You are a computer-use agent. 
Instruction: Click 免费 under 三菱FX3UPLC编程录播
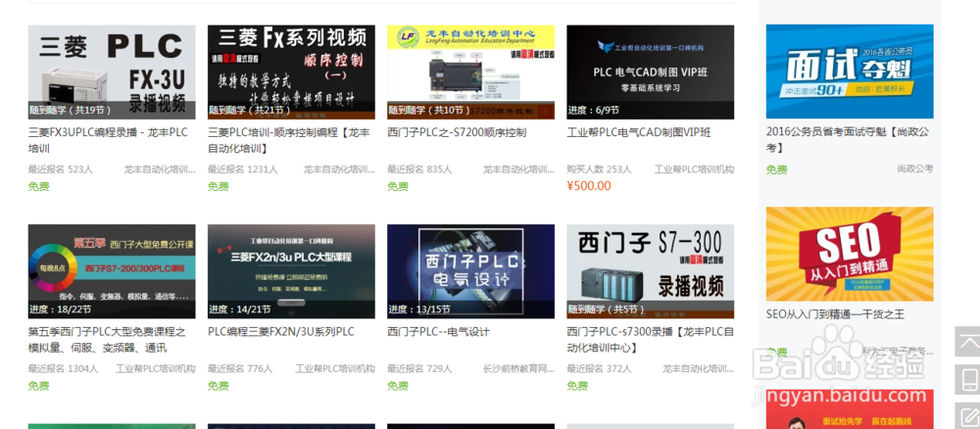38,186
